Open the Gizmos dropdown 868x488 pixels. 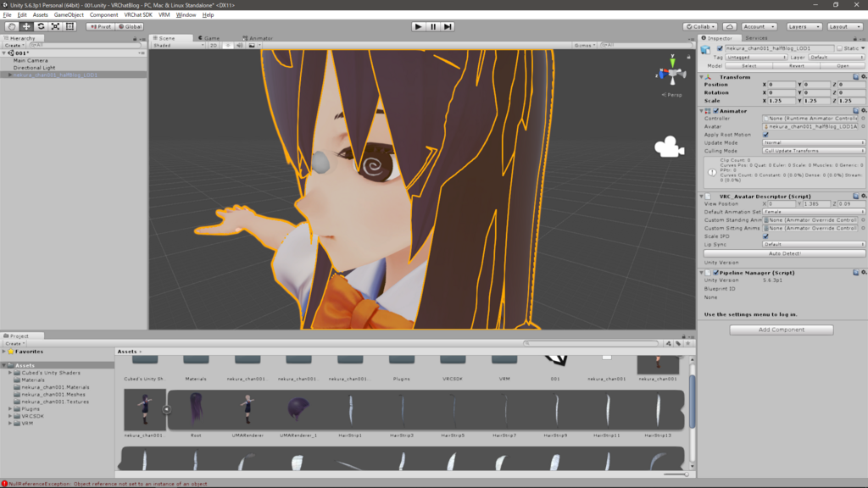point(584,46)
